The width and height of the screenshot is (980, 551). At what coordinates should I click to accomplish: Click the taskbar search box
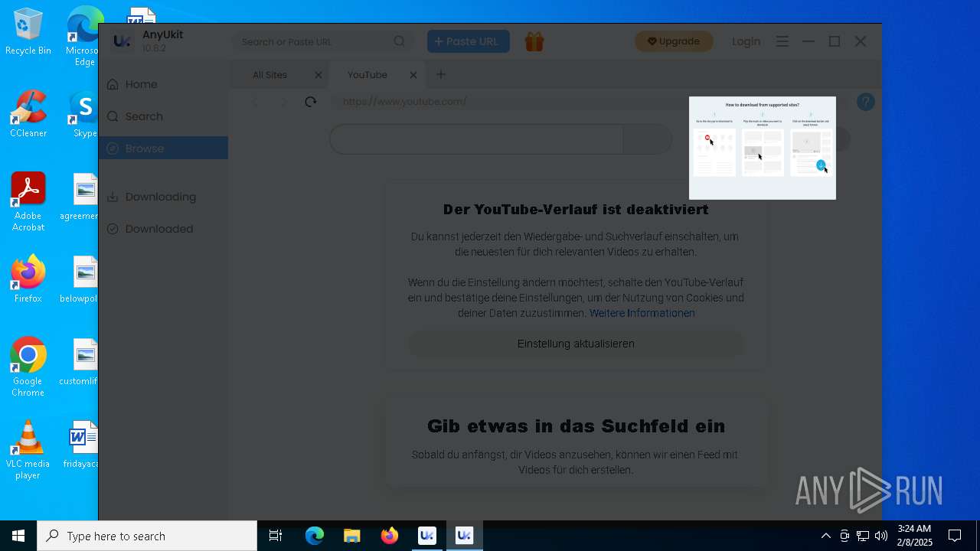(x=147, y=536)
